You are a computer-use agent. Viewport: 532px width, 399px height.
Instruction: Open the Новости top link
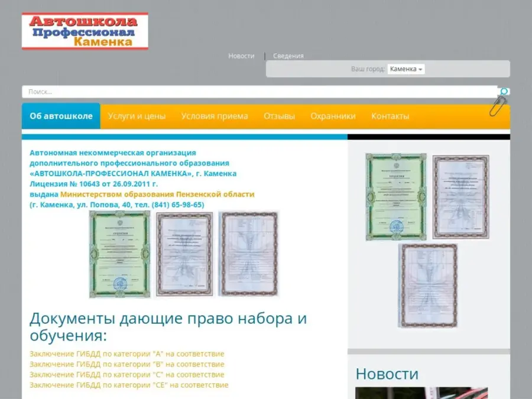click(241, 56)
